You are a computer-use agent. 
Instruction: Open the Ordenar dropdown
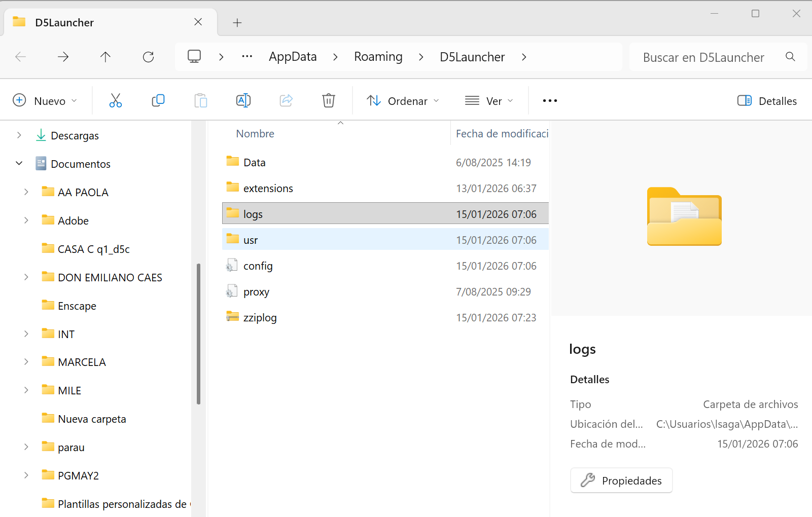(x=403, y=101)
